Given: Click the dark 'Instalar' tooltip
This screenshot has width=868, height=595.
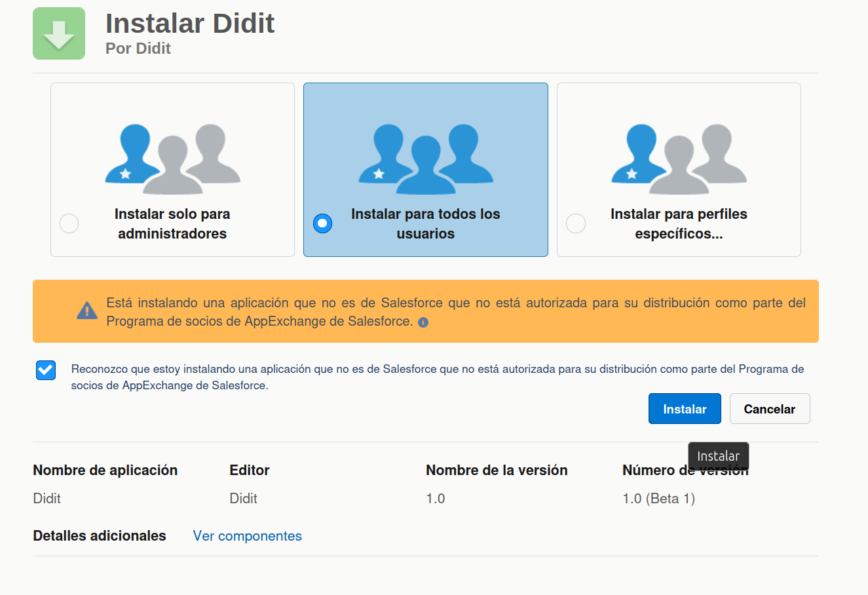Looking at the screenshot, I should point(718,455).
